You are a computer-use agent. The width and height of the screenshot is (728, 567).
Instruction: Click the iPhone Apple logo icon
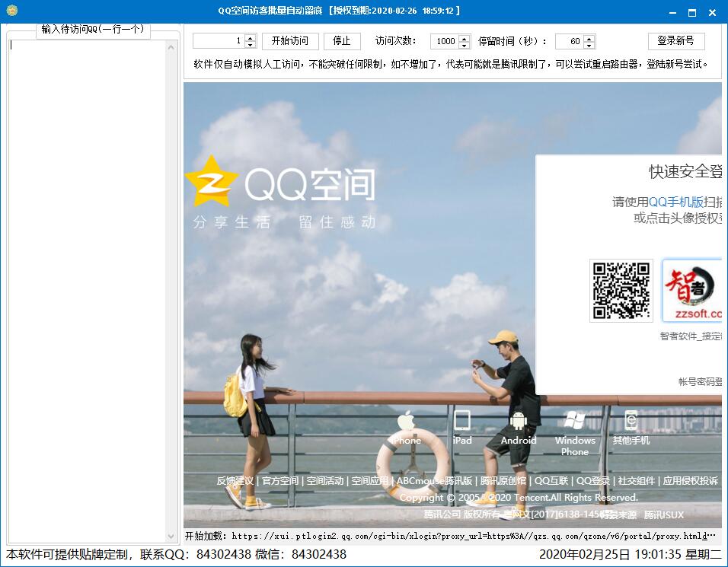coord(406,421)
